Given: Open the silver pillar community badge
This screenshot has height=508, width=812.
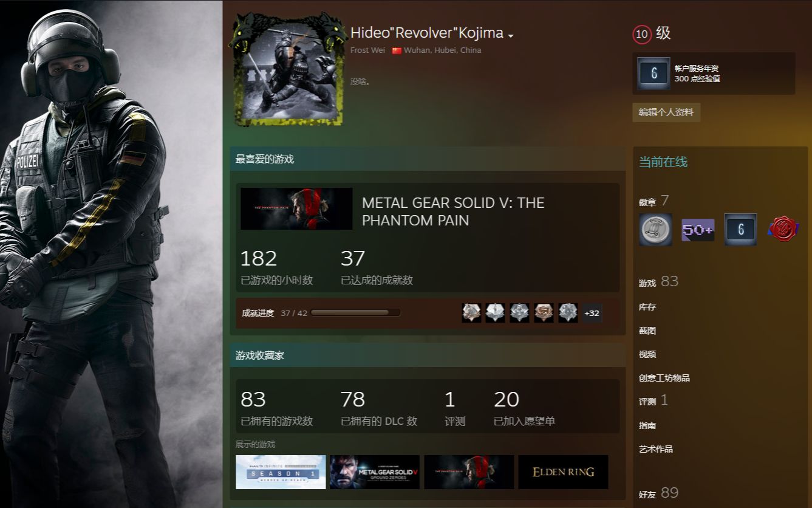Looking at the screenshot, I should (655, 230).
